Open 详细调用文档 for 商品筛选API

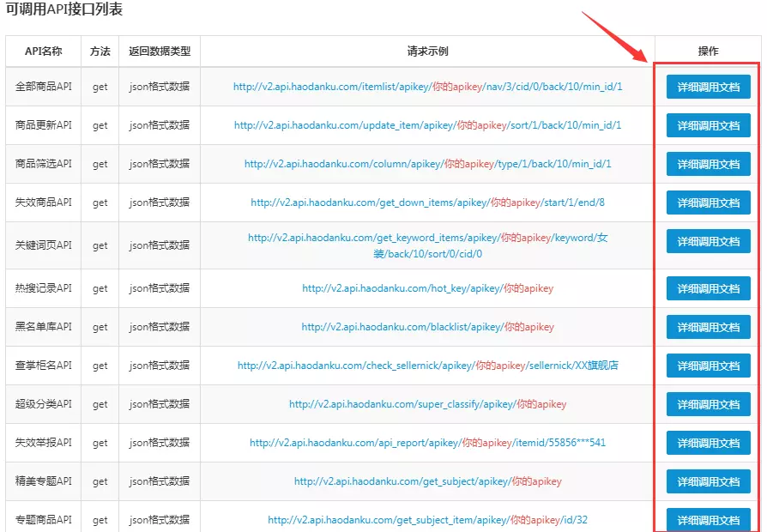pos(708,165)
